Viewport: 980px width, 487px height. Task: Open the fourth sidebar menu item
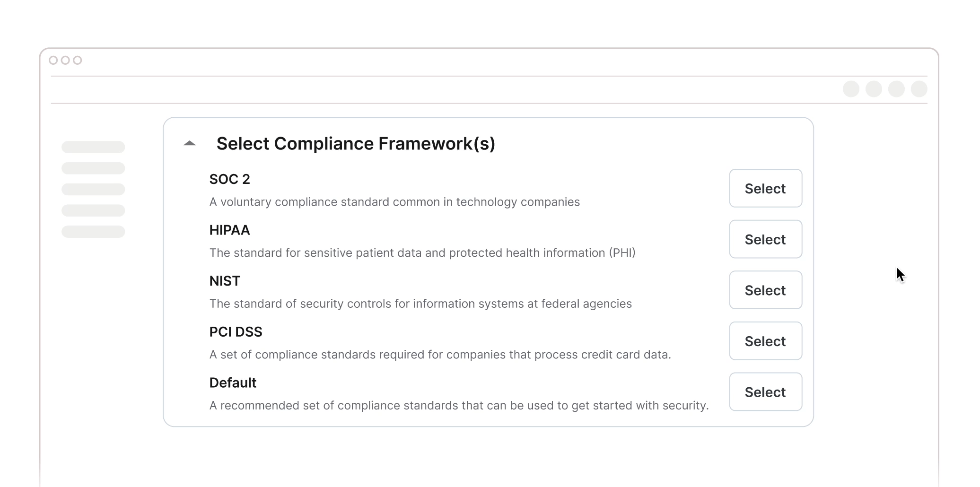pos(93,210)
